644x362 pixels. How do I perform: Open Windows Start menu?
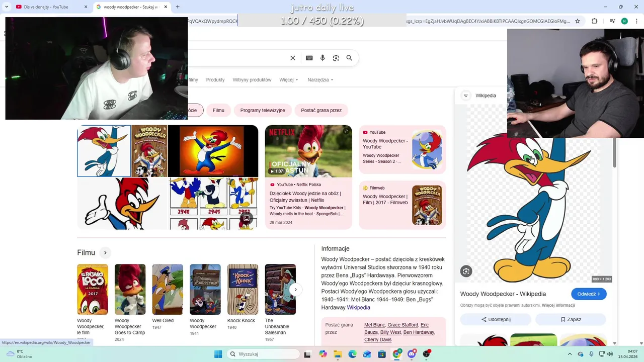point(218,354)
